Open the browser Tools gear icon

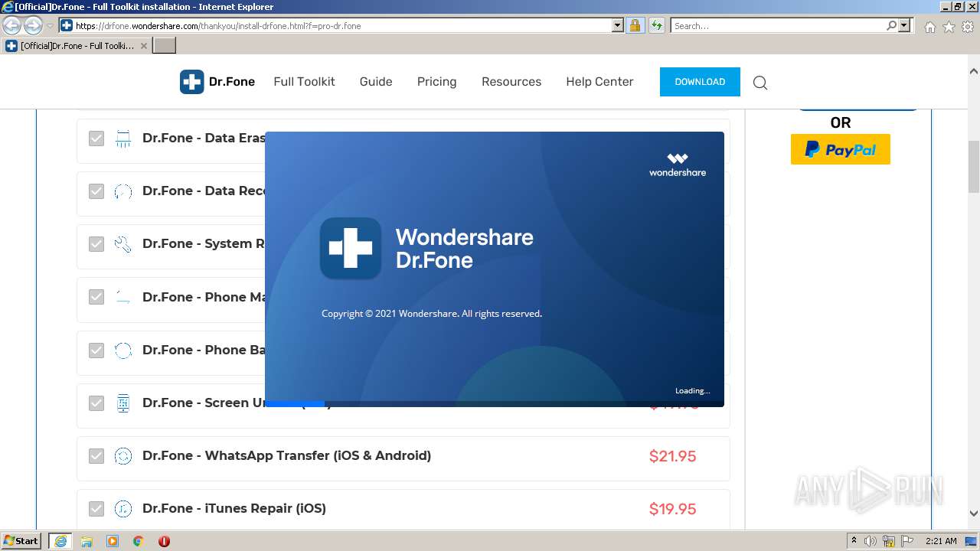point(968,27)
